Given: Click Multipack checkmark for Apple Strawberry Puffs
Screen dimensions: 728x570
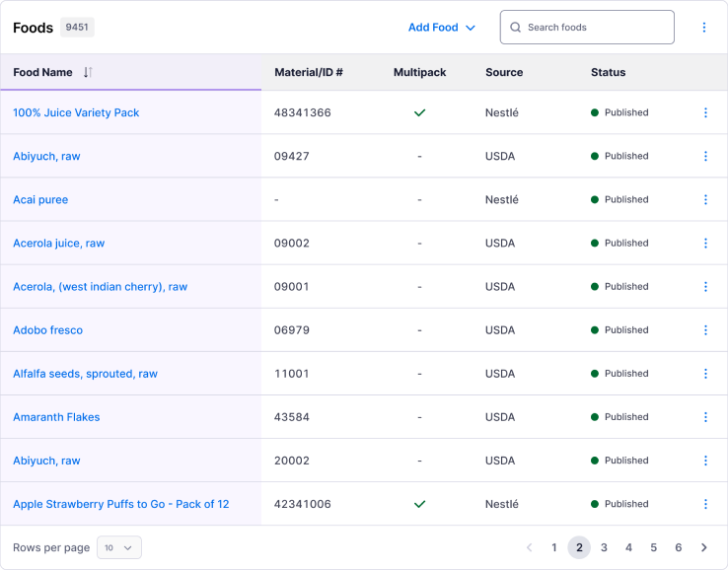Looking at the screenshot, I should point(419,504).
